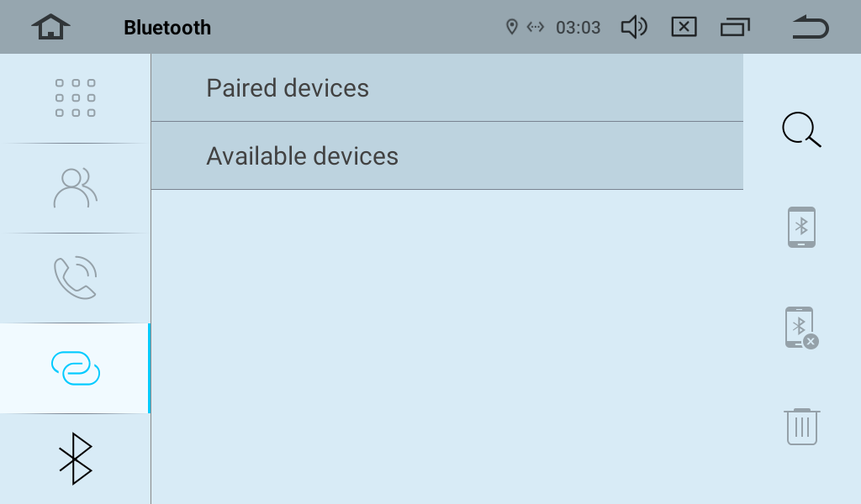Open the contacts list

[75, 188]
